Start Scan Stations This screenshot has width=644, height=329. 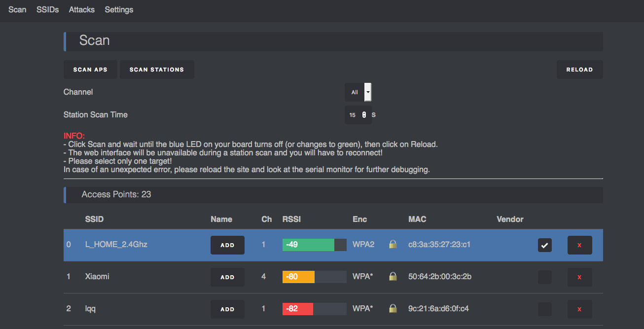[157, 70]
